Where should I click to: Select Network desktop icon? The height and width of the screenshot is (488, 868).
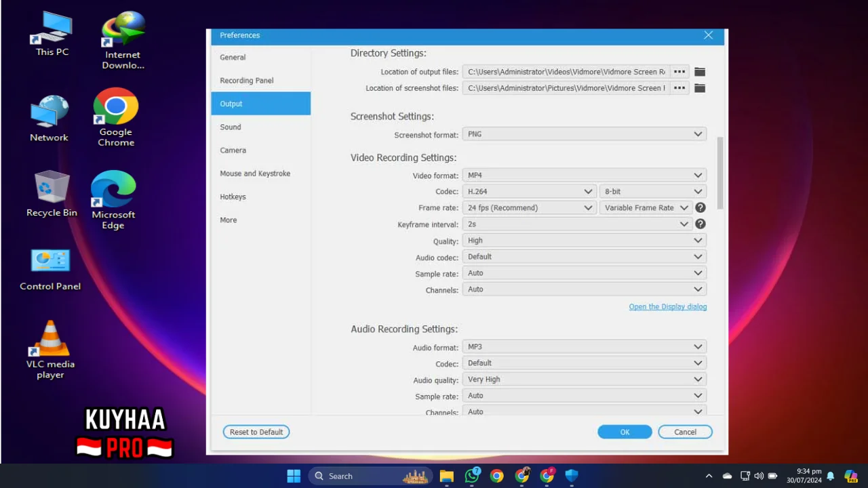tap(49, 119)
